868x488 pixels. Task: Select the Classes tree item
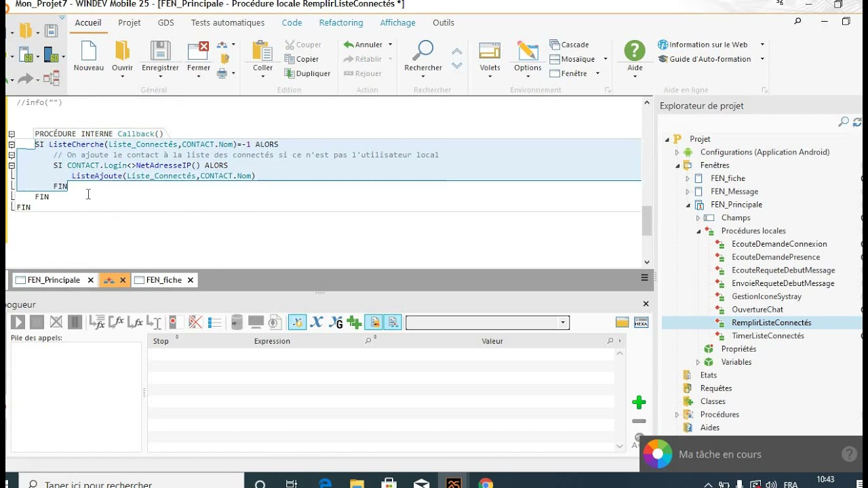click(x=713, y=402)
